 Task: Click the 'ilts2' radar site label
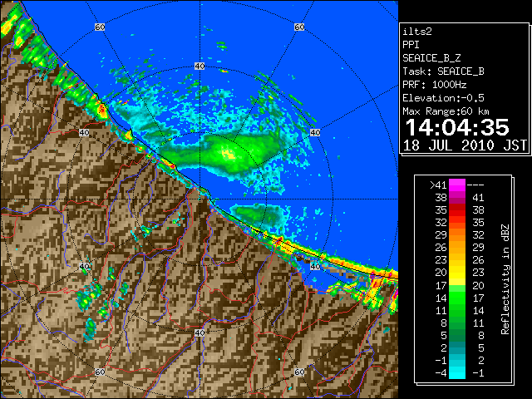pos(417,32)
